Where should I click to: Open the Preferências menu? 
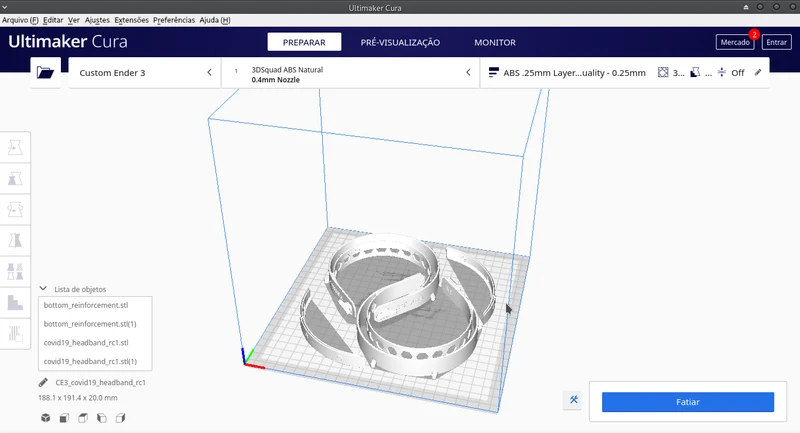pyautogui.click(x=174, y=20)
